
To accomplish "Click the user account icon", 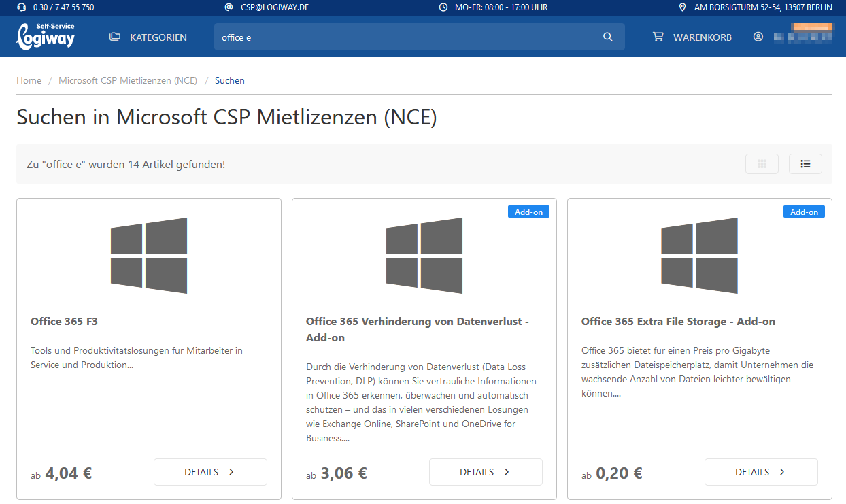I will (758, 37).
